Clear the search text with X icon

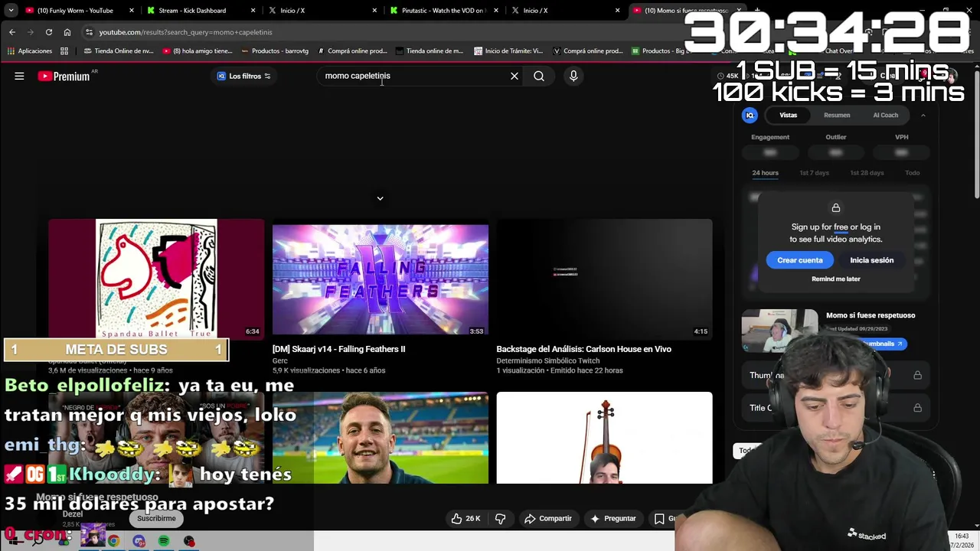tap(514, 76)
